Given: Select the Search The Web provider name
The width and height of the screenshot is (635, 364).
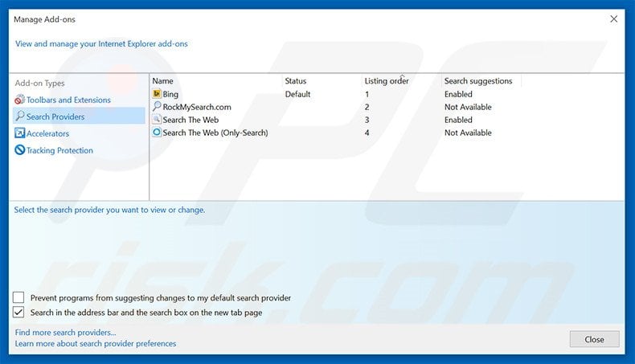Looking at the screenshot, I should click(190, 120).
